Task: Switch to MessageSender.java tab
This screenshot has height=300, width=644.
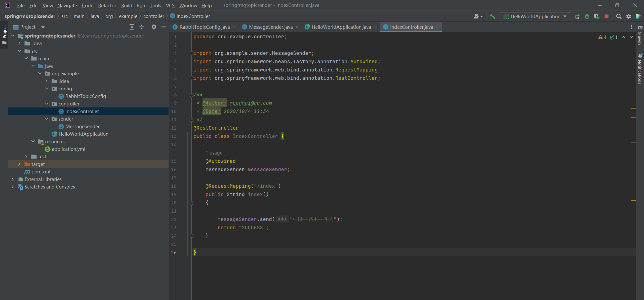Action: pos(270,27)
